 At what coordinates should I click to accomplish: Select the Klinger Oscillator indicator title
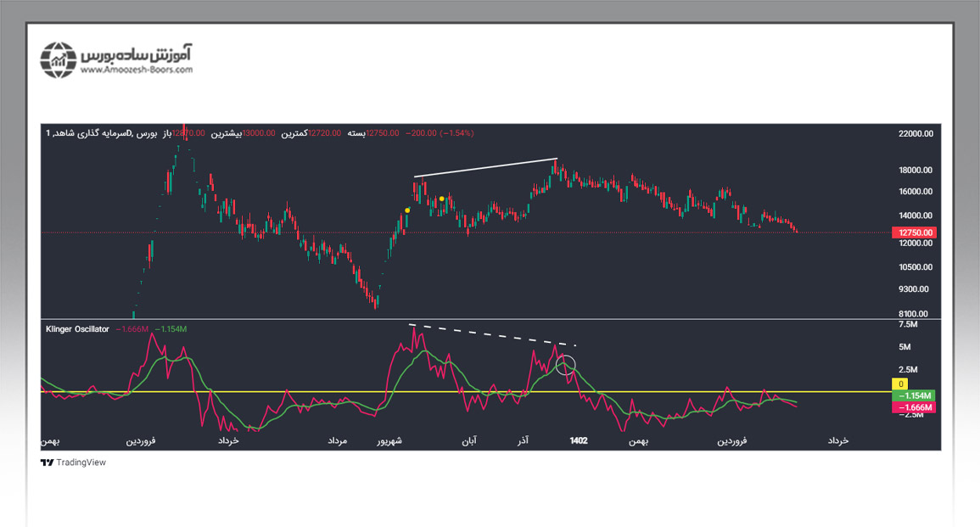coord(77,329)
